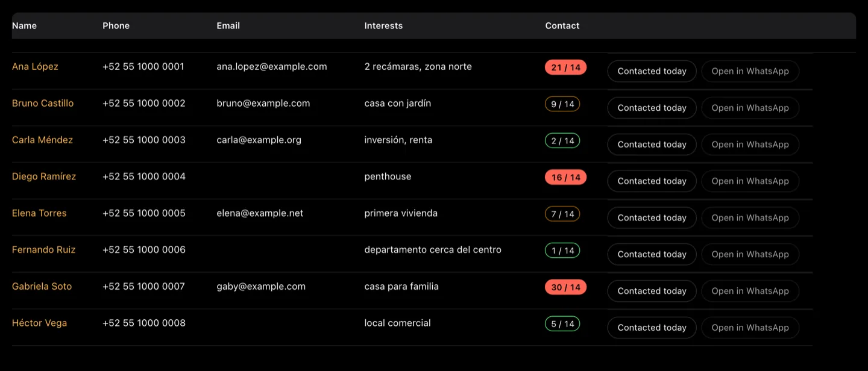Click email gaby@example.com

(x=261, y=287)
